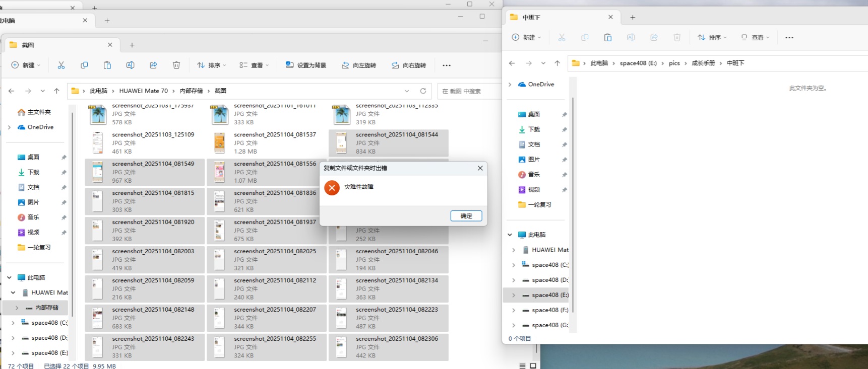Go up one level in 中班下 window
Image resolution: width=868 pixels, height=369 pixels.
tap(557, 63)
